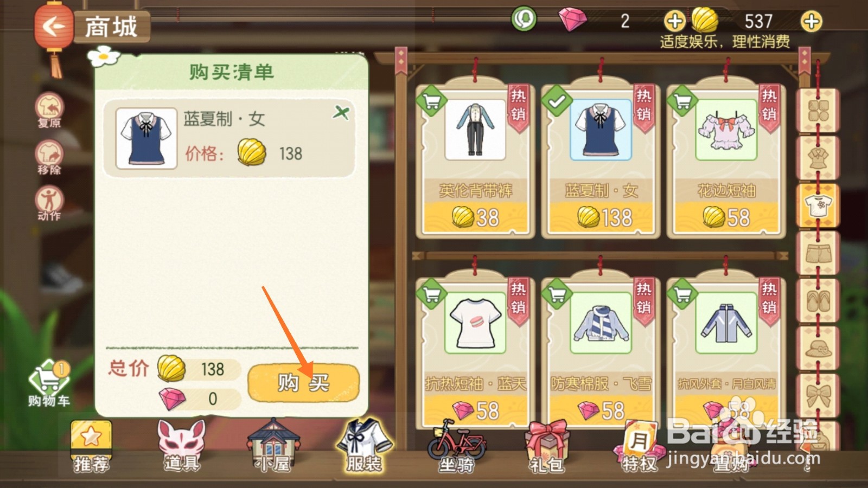Image resolution: width=868 pixels, height=488 pixels.
Task: Select the shorts category icon on the right
Action: click(818, 253)
